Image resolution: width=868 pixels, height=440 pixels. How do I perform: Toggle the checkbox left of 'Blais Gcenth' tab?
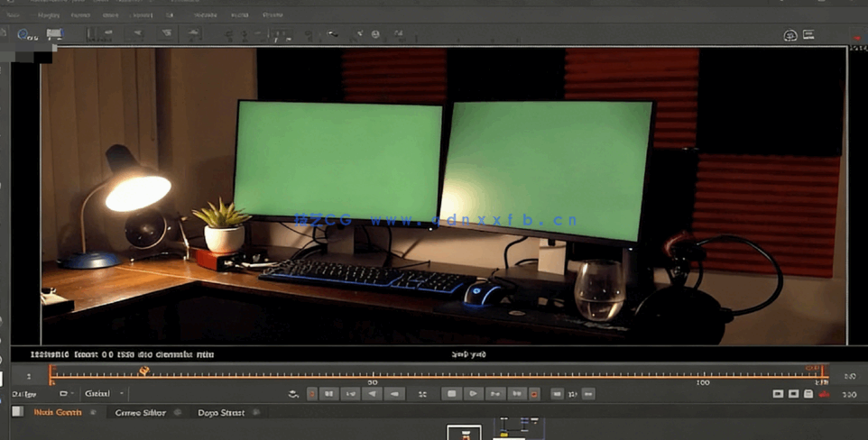17,412
